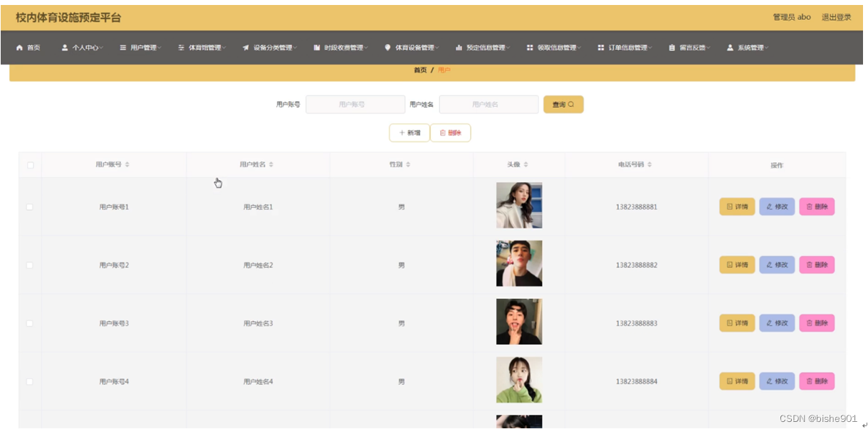Select the cell 用户姓名2
868x429 pixels.
[258, 265]
